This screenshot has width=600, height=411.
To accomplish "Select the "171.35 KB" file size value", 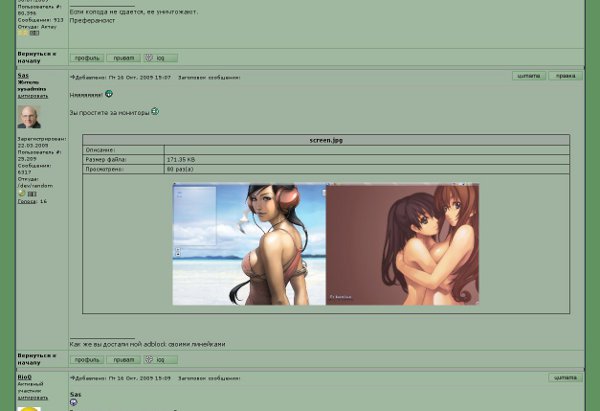I will point(181,160).
